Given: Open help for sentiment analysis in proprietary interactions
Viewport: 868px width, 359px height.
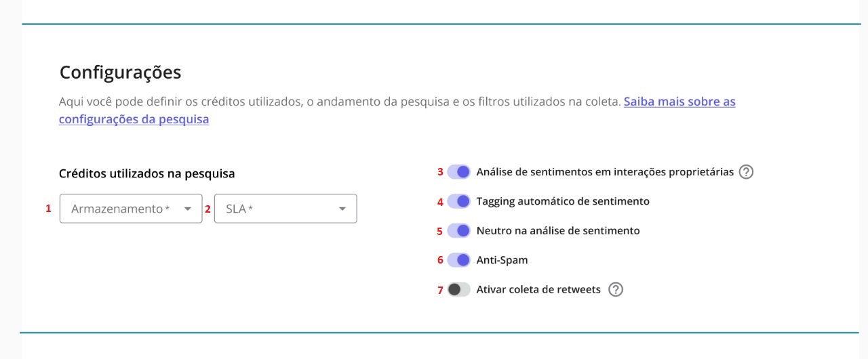Looking at the screenshot, I should (746, 172).
